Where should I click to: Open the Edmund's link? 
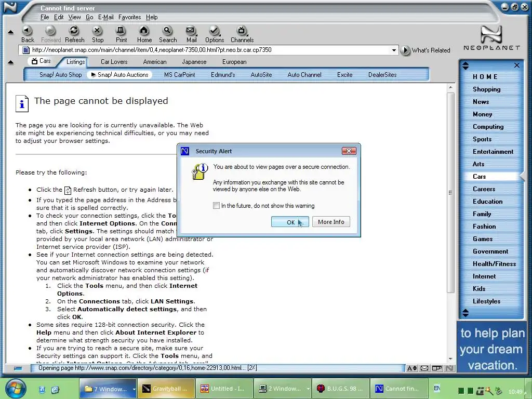point(223,75)
